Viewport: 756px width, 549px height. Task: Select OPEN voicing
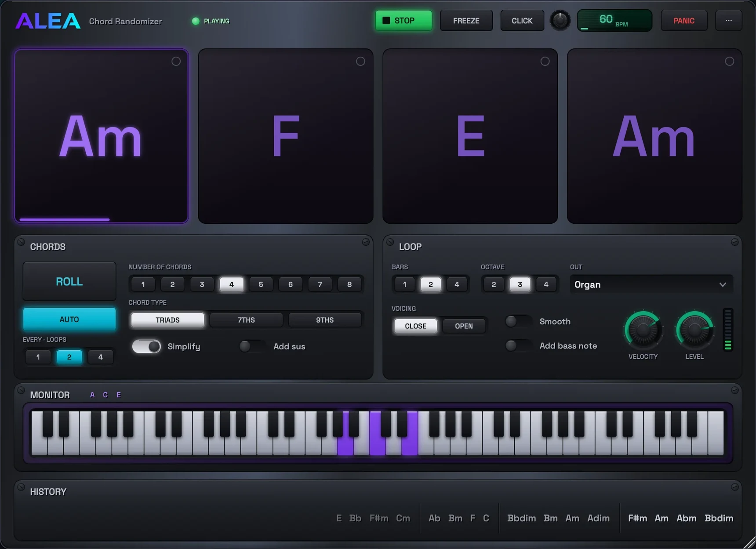point(464,326)
